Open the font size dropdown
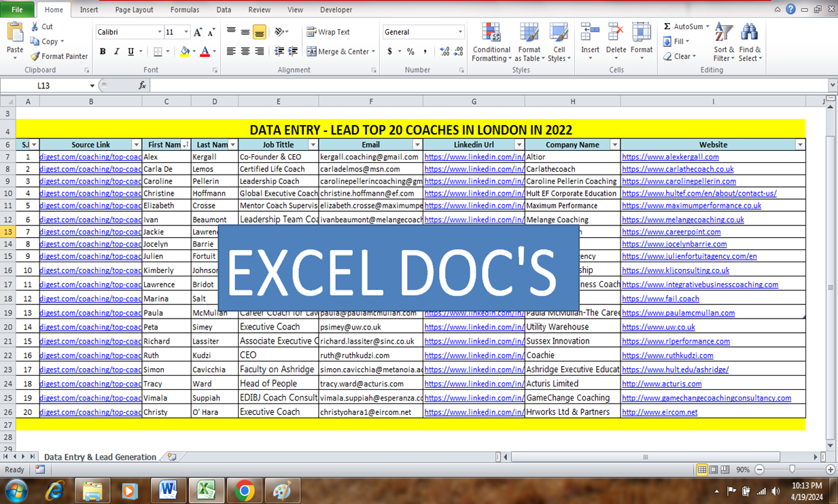The image size is (838, 504). coord(186,32)
